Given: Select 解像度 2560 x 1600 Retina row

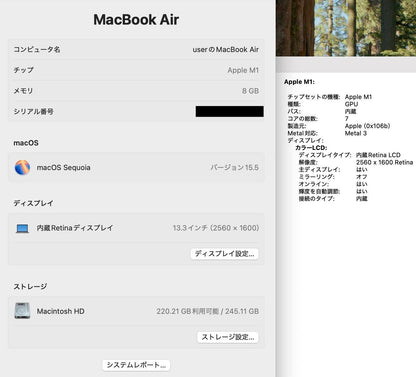Looking at the screenshot, I should (356, 162).
